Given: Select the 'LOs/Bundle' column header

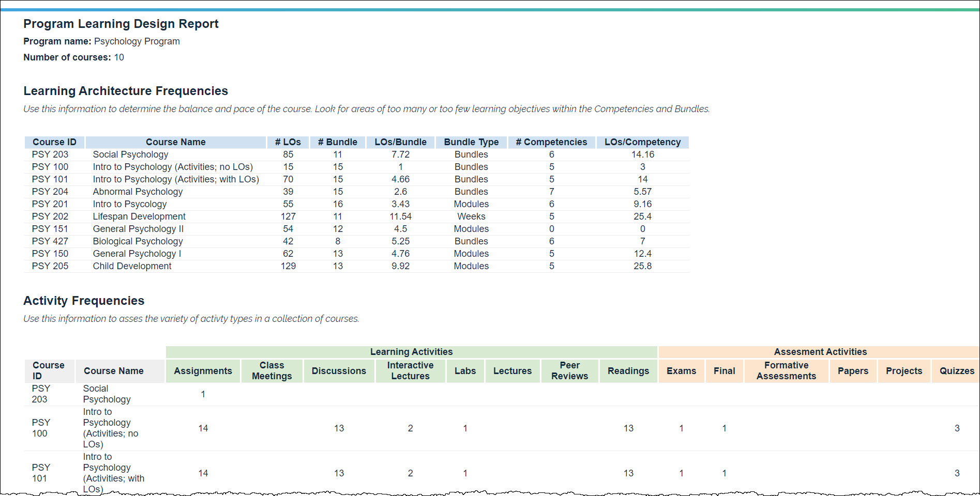Looking at the screenshot, I should tap(400, 142).
